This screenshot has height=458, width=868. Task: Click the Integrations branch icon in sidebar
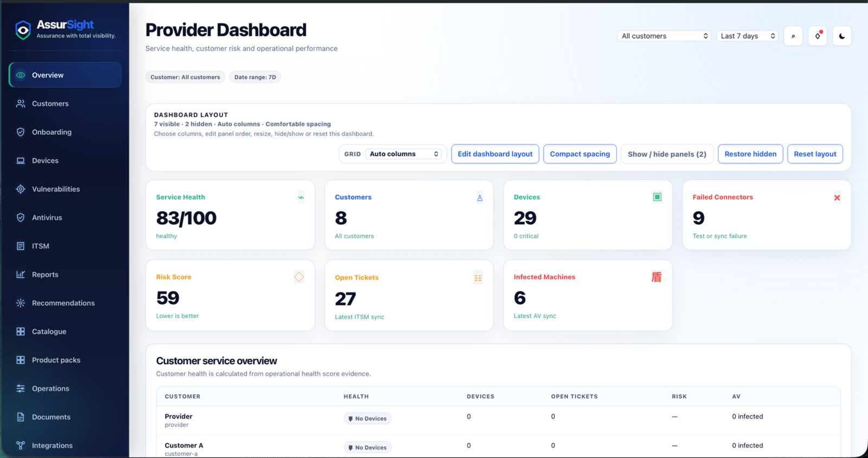(x=21, y=446)
